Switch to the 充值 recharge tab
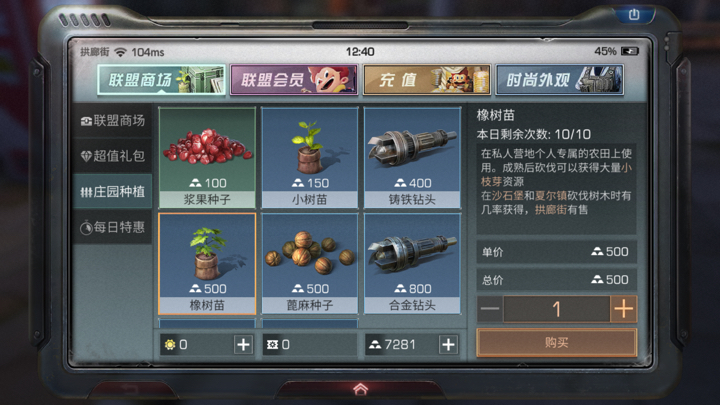Image resolution: width=720 pixels, height=405 pixels. pos(427,80)
